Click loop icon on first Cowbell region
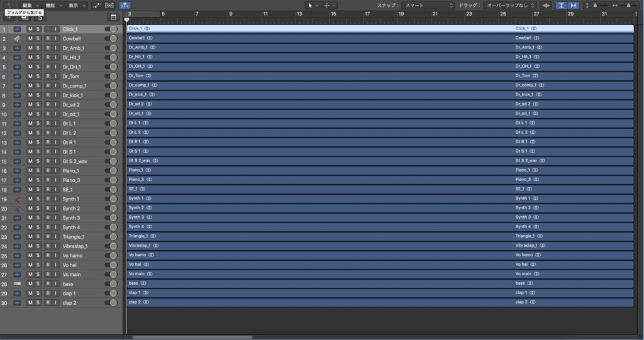 tap(150, 38)
